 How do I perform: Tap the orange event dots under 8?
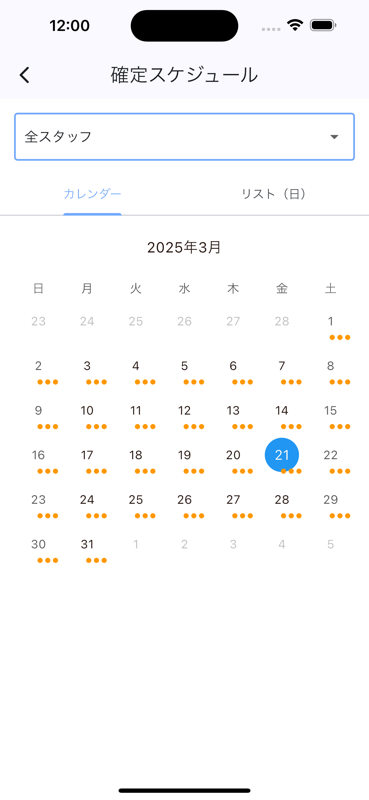coord(340,382)
